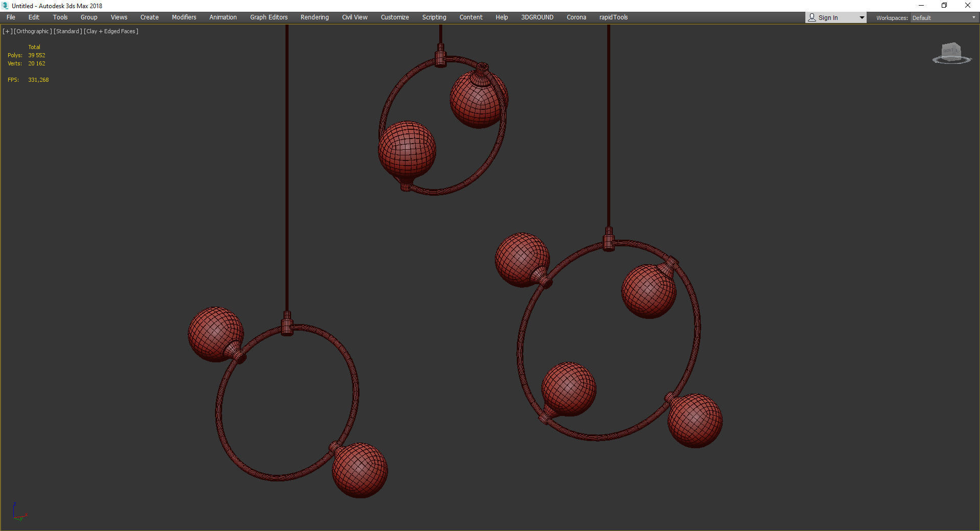Open the Corona menu
This screenshot has width=980, height=531.
click(577, 17)
